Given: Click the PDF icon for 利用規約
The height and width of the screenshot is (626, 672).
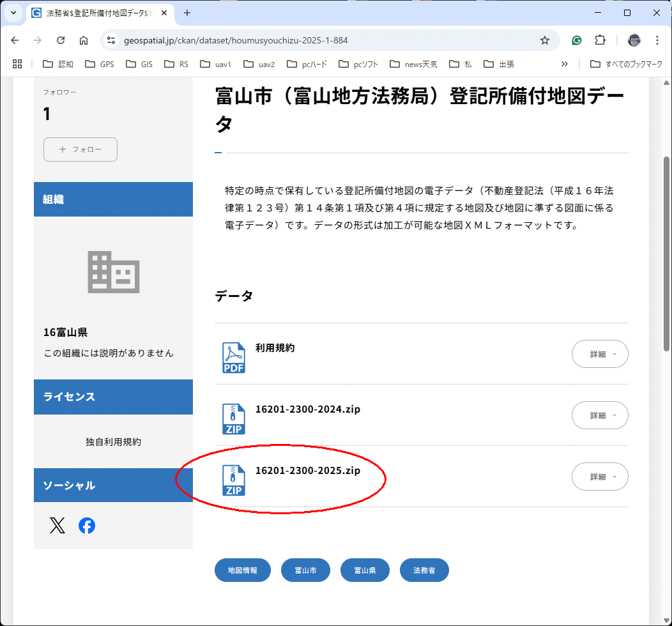Looking at the screenshot, I should [234, 358].
